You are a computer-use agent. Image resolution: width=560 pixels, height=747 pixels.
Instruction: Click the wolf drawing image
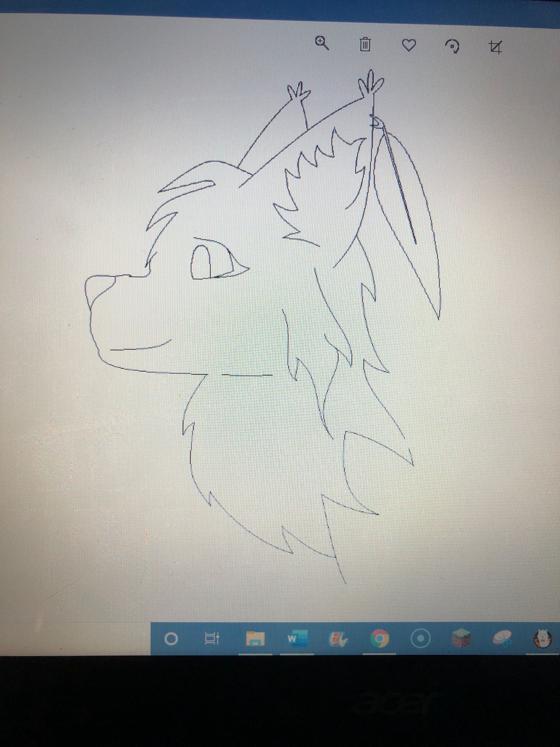[x=262, y=327]
